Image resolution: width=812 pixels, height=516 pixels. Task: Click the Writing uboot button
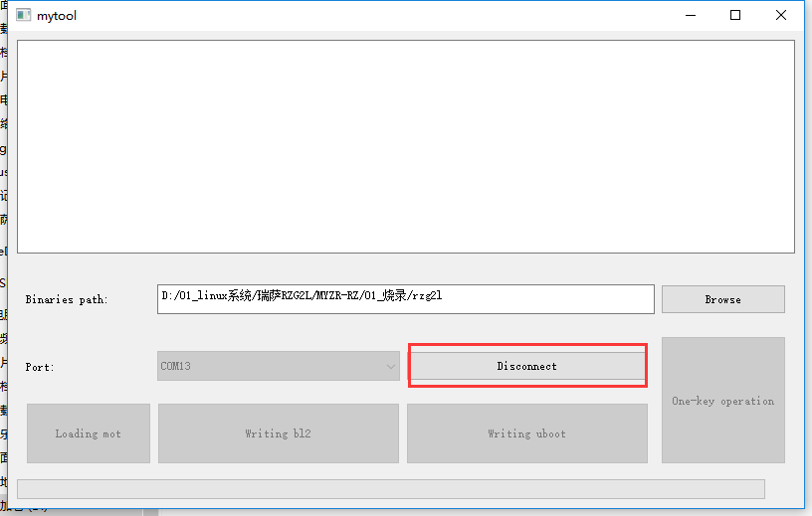527,433
